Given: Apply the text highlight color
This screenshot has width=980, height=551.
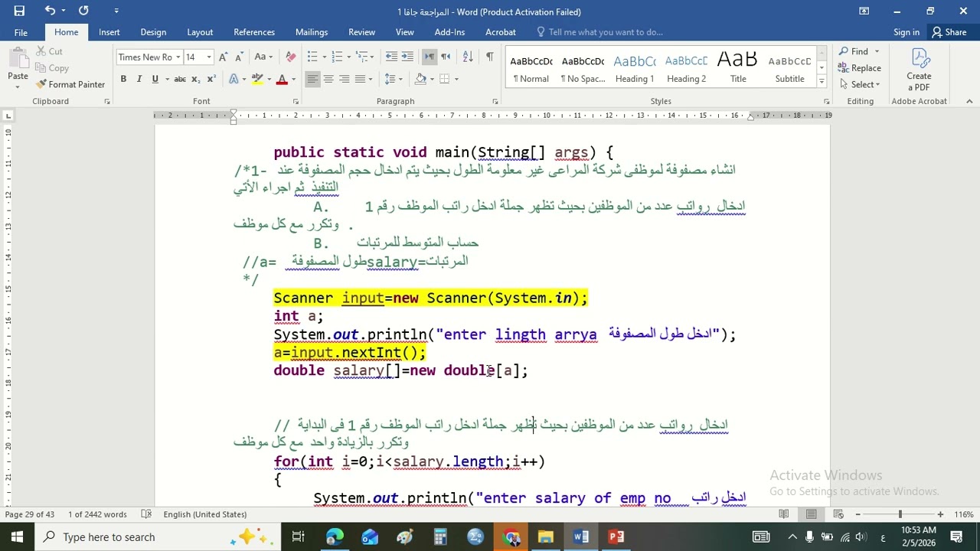Looking at the screenshot, I should point(258,79).
